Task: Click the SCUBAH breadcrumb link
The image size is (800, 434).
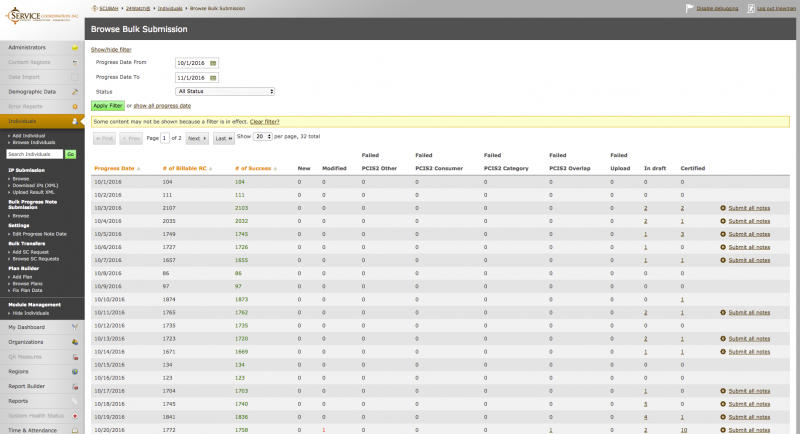Action: point(109,9)
